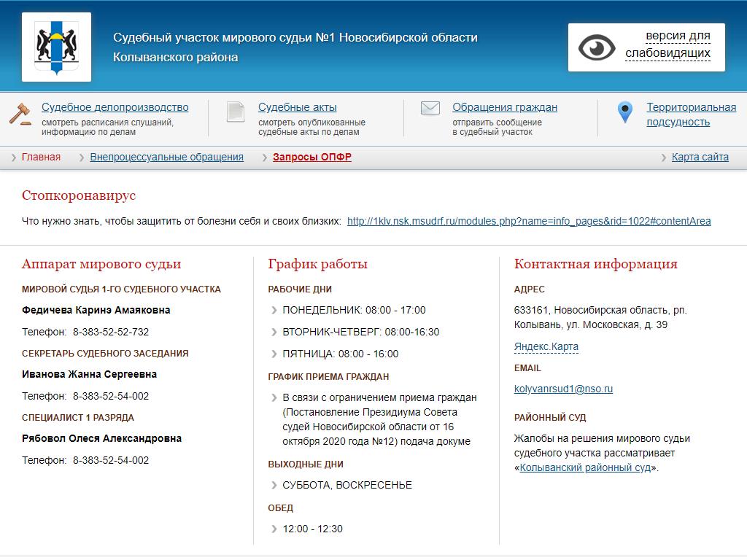The width and height of the screenshot is (747, 560).
Task: Open 'Судебное делопроизводство' section
Action: tap(115, 107)
